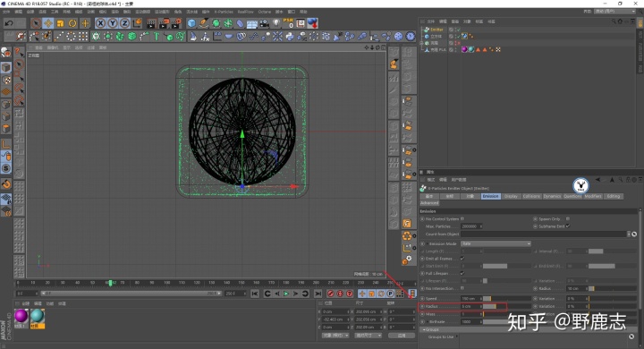Click the timeline playhead marker
This screenshot has height=349, width=644.
pos(110,283)
